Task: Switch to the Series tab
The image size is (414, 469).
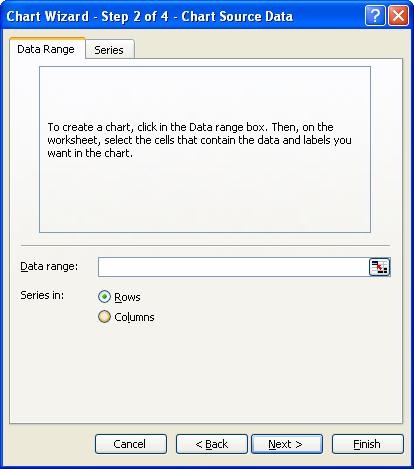Action: coord(110,50)
